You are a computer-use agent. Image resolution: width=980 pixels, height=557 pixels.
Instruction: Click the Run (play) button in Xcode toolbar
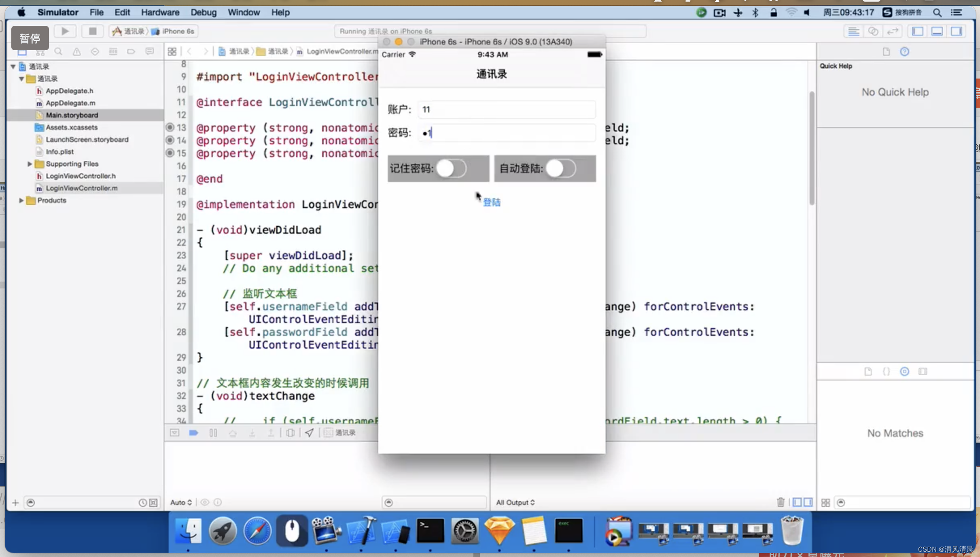point(65,31)
